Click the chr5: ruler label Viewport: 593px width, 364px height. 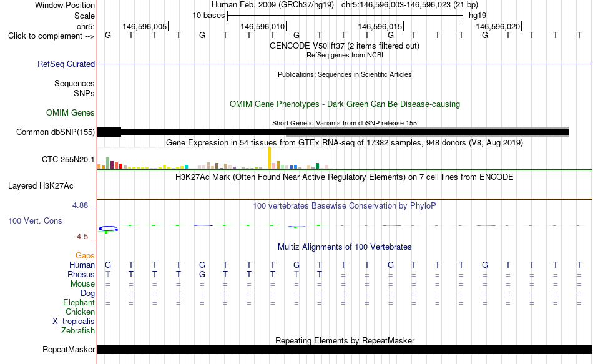coord(86,26)
